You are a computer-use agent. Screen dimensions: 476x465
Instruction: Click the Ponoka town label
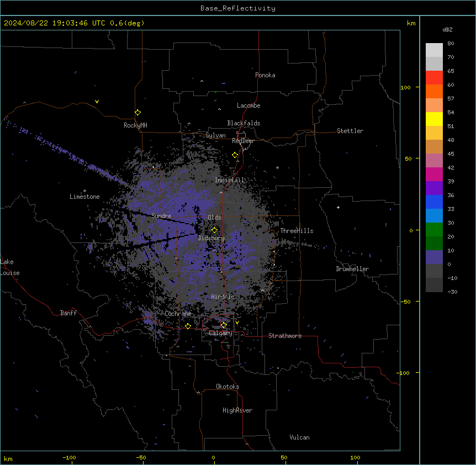coord(265,75)
